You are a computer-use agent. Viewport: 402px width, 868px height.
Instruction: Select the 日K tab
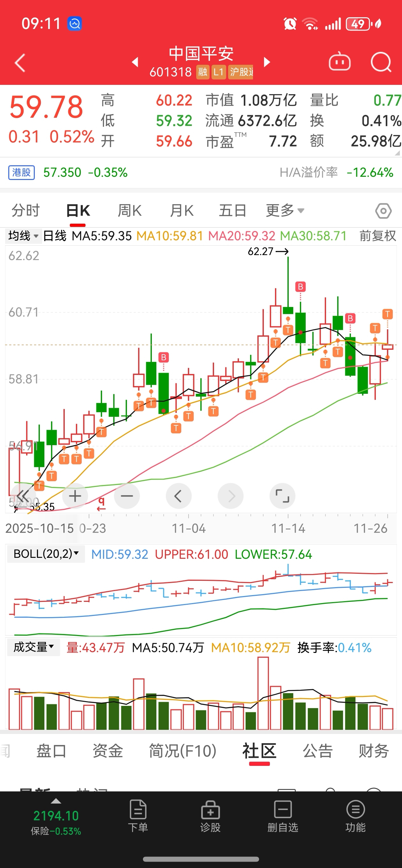point(78,211)
